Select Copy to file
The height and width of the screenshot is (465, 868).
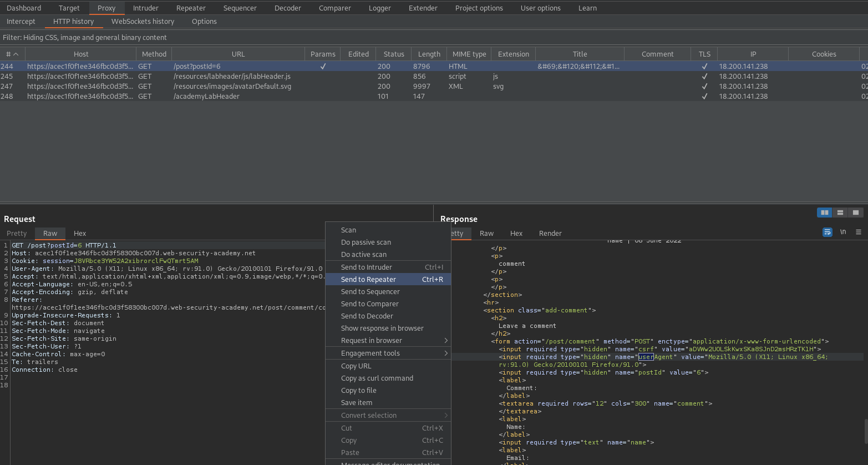[x=388, y=391]
